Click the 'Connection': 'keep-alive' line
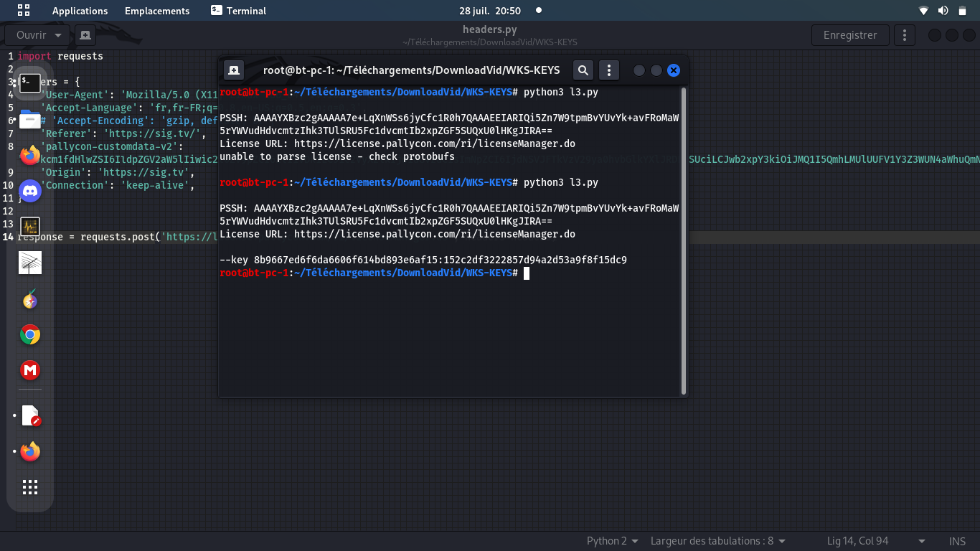 (x=118, y=185)
